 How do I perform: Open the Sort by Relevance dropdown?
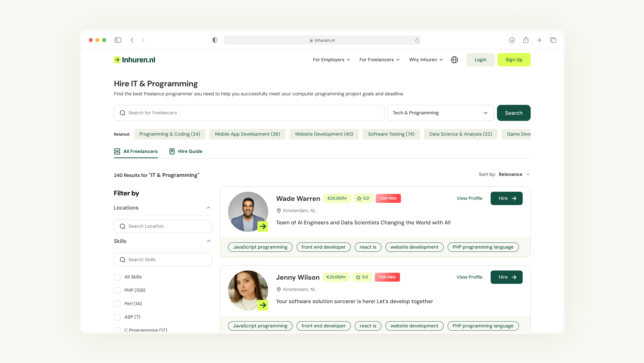tap(513, 174)
